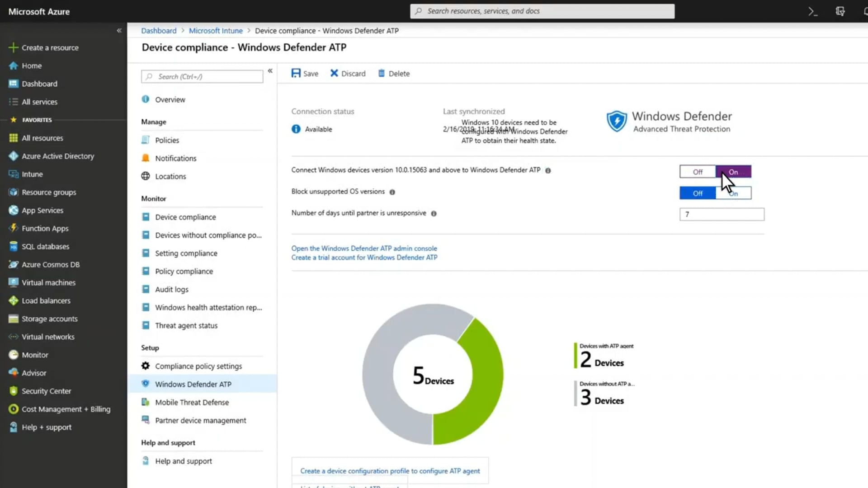
Task: Click the Device compliance monitor icon
Action: coord(146,216)
